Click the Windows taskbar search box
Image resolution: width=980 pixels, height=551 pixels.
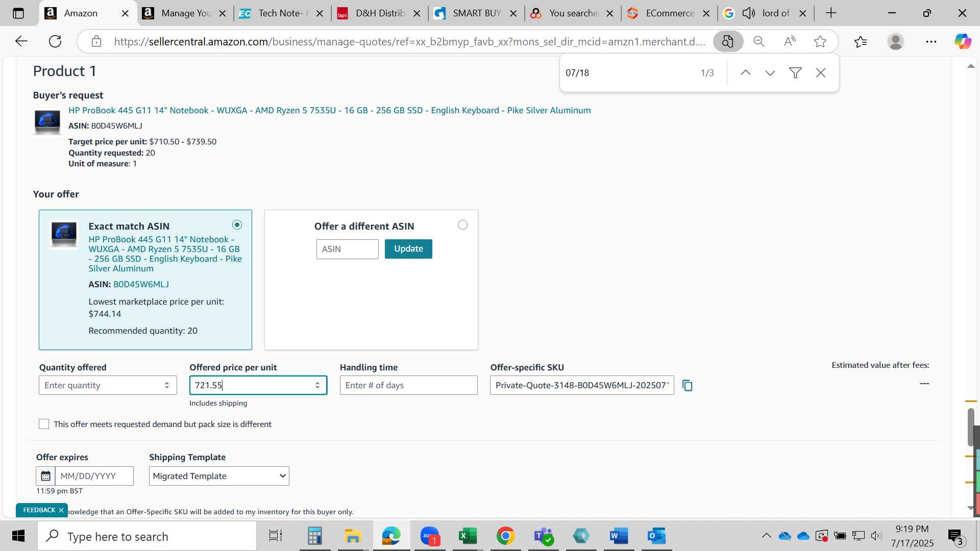[147, 536]
